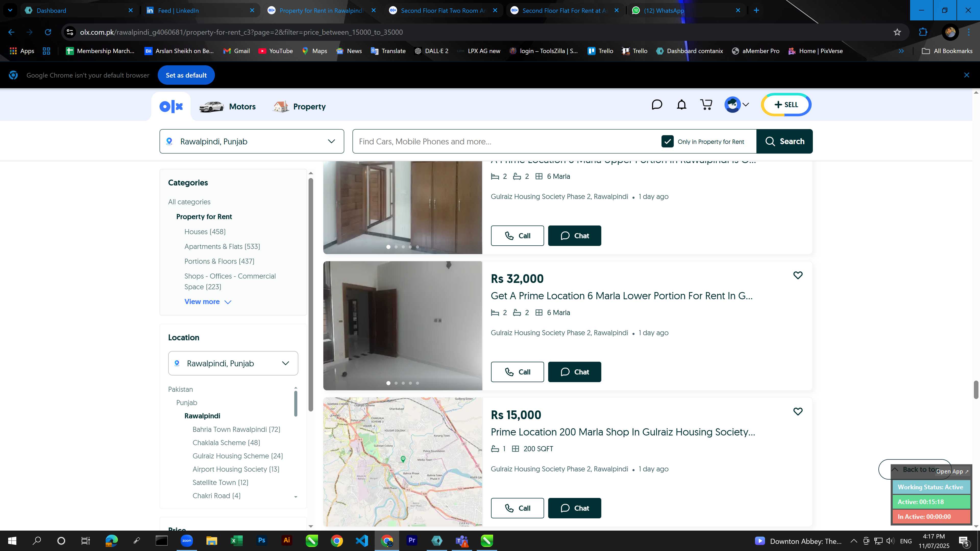The image size is (980, 551).
Task: Favorite the Rs 15,000 listing heart
Action: coord(798,411)
